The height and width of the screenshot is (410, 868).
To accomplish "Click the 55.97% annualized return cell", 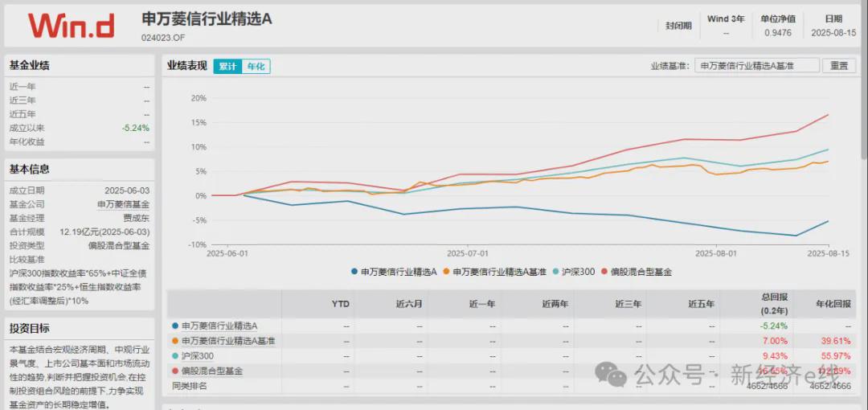I will (837, 355).
